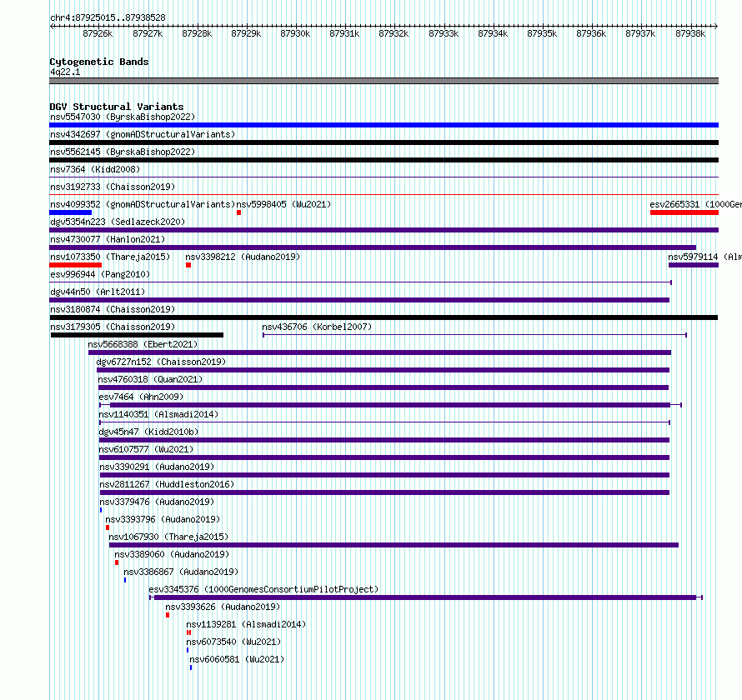Open nsv3398212 (Audano2019) variant

click(x=243, y=257)
